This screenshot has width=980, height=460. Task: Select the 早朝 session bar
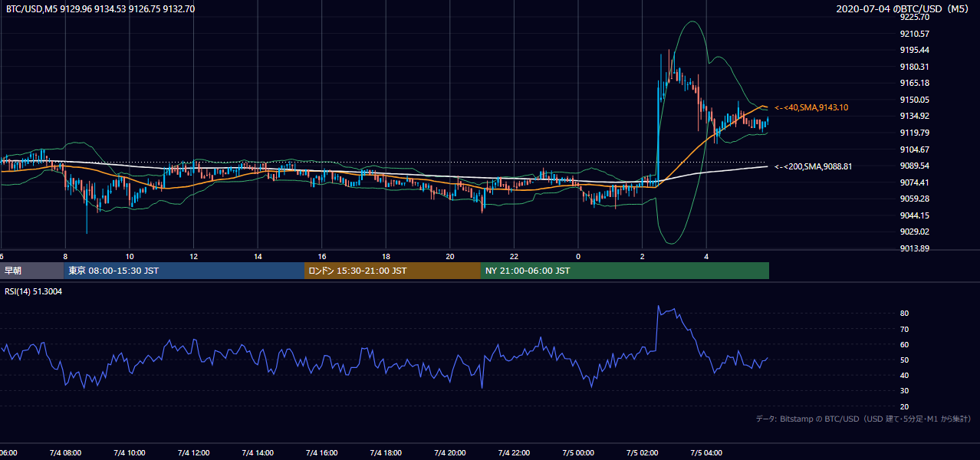pos(31,271)
